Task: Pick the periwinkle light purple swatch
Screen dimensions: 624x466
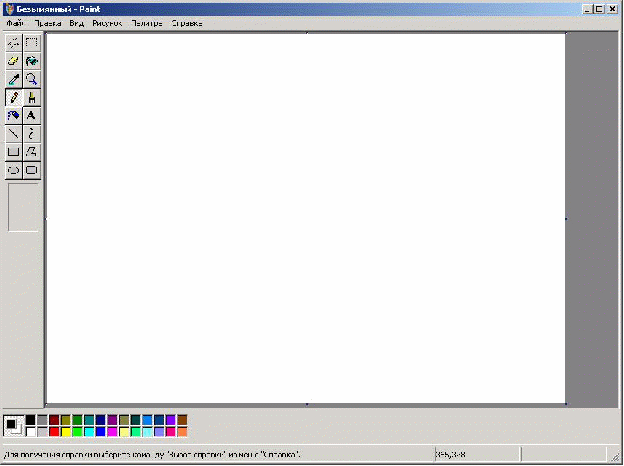Action: [x=159, y=432]
